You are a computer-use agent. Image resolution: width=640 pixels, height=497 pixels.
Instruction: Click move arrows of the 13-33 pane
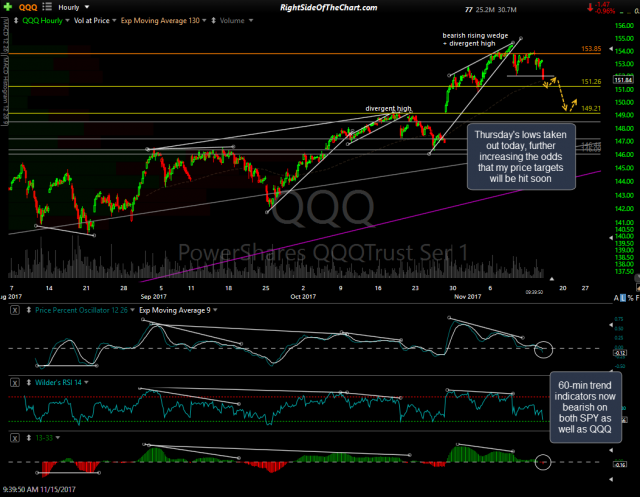click(x=29, y=438)
